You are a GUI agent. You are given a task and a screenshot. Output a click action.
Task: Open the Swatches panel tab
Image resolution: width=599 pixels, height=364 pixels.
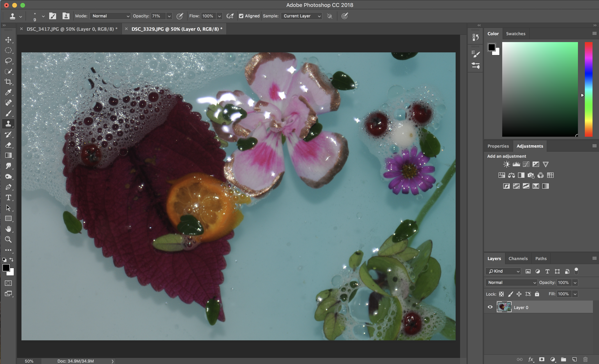point(515,34)
